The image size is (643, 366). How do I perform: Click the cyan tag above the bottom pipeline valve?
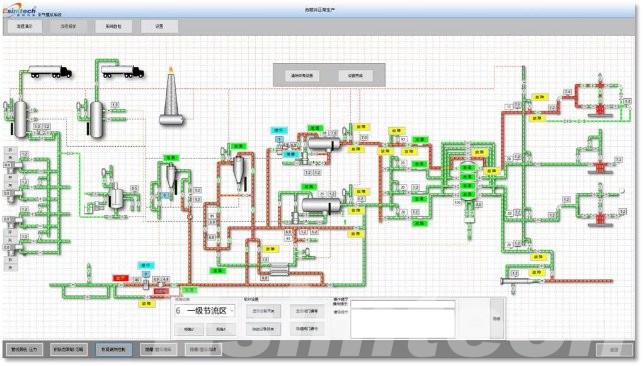pos(146,265)
